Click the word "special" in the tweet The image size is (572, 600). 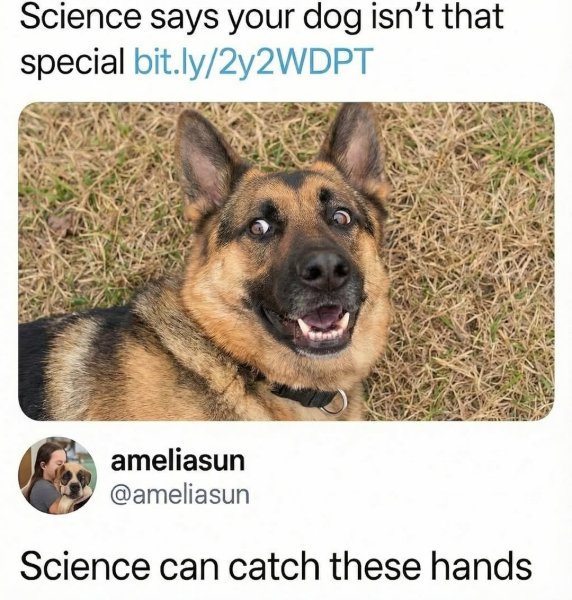point(73,62)
